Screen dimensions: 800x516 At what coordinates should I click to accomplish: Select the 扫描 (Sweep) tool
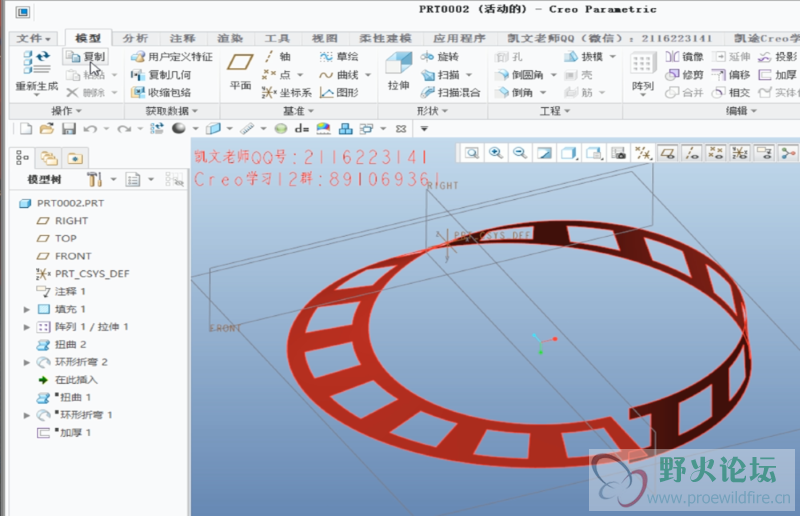point(440,75)
